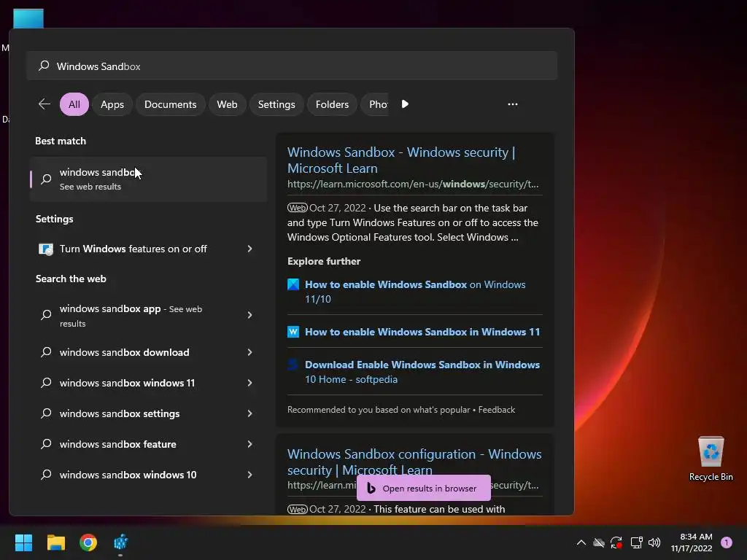Open Download Enable Windows Sandbox softpedia link
This screenshot has width=747, height=560.
click(x=422, y=372)
